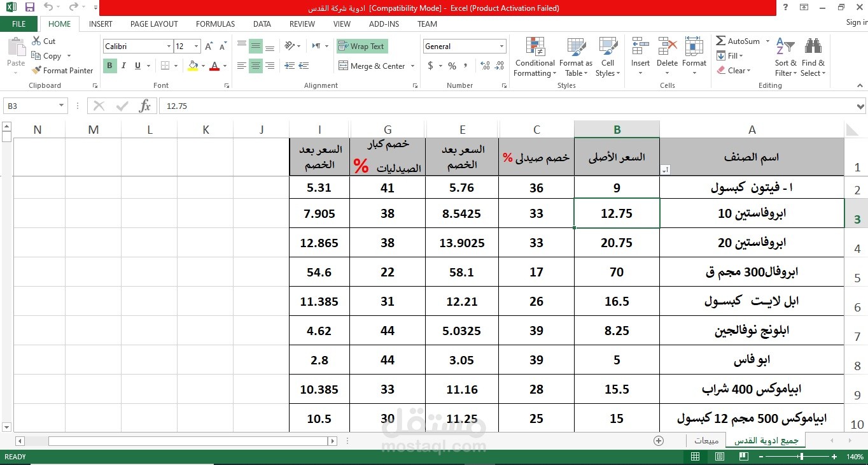The width and height of the screenshot is (868, 465).
Task: Open the FILE tab
Action: [19, 24]
